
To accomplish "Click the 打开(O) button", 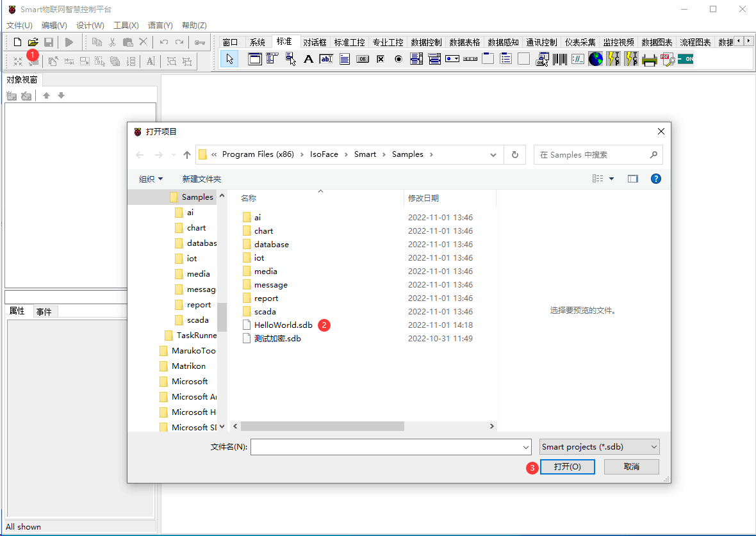I will coord(568,467).
